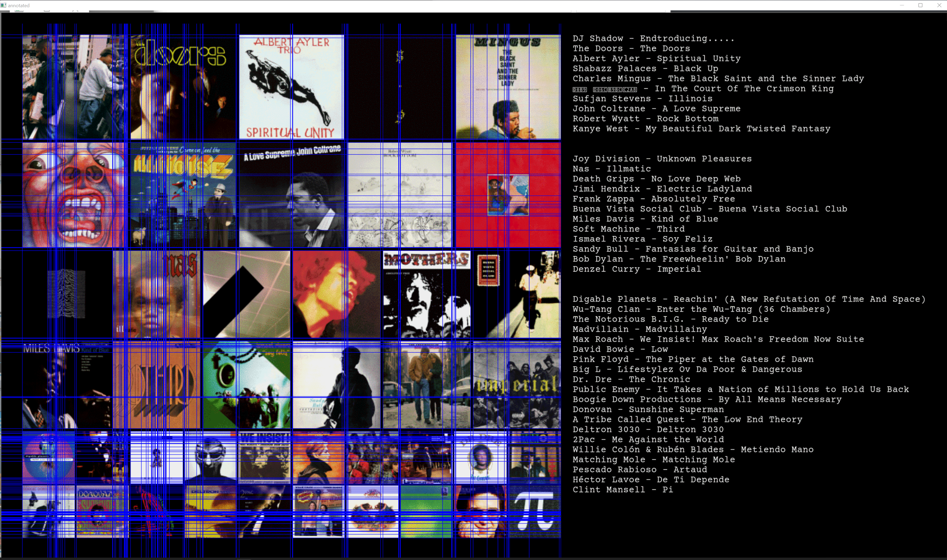Click 'Nas - Illmatic' text line

[612, 169]
